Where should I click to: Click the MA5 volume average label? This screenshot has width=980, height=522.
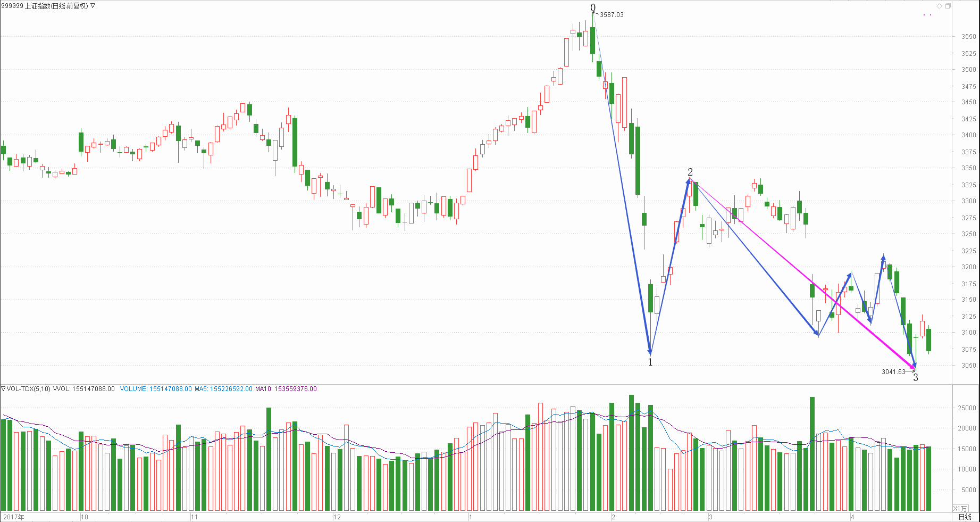223,389
